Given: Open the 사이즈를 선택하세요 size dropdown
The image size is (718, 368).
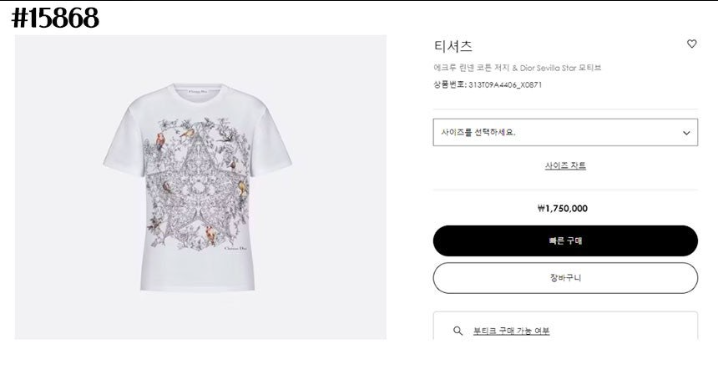Looking at the screenshot, I should (565, 132).
